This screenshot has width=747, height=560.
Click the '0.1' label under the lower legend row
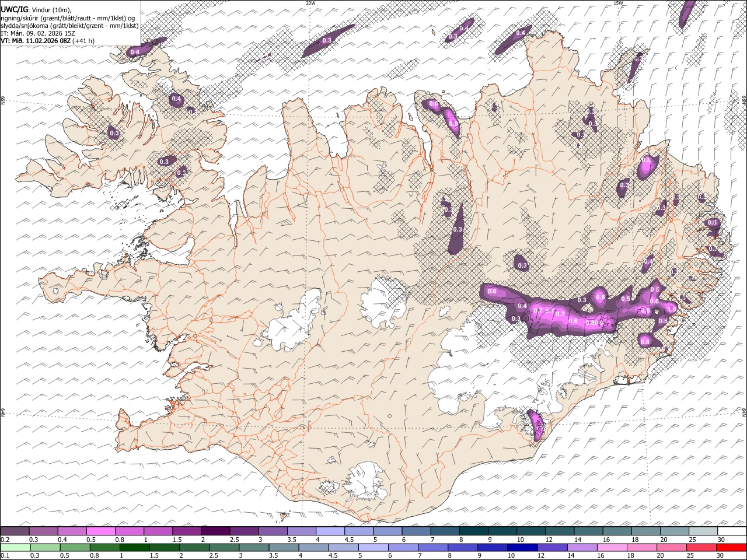coord(5,556)
